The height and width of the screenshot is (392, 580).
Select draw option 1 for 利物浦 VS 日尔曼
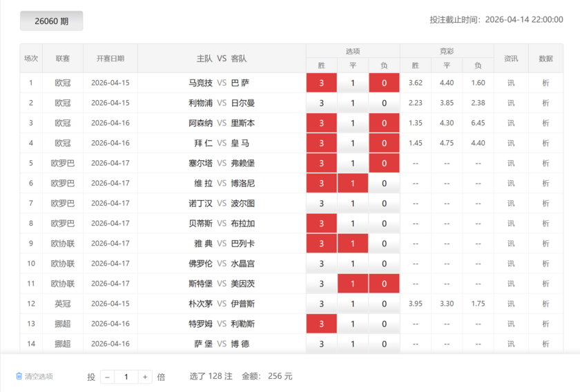click(x=353, y=103)
